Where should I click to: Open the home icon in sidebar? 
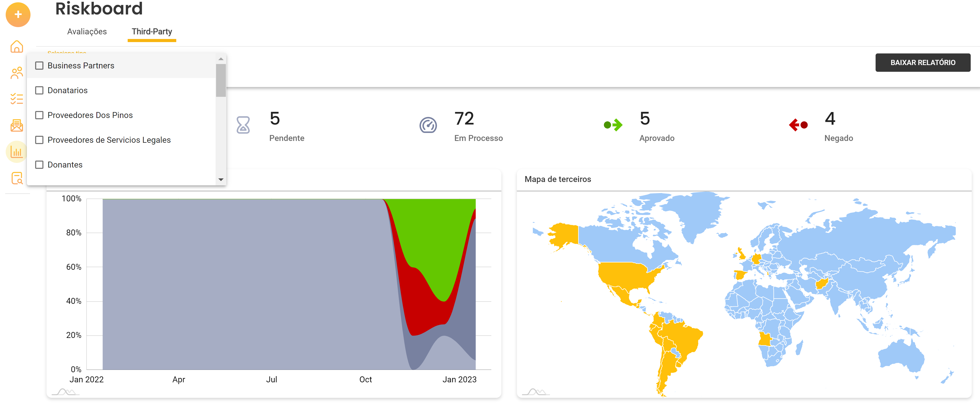click(17, 47)
